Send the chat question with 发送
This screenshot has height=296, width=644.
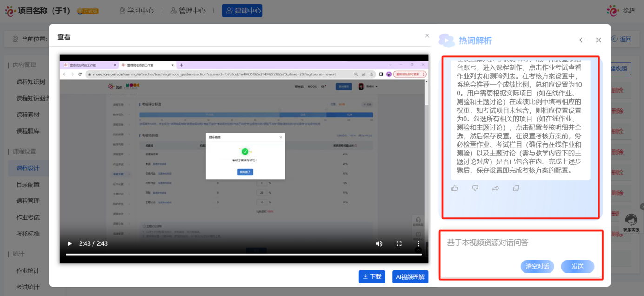(577, 266)
